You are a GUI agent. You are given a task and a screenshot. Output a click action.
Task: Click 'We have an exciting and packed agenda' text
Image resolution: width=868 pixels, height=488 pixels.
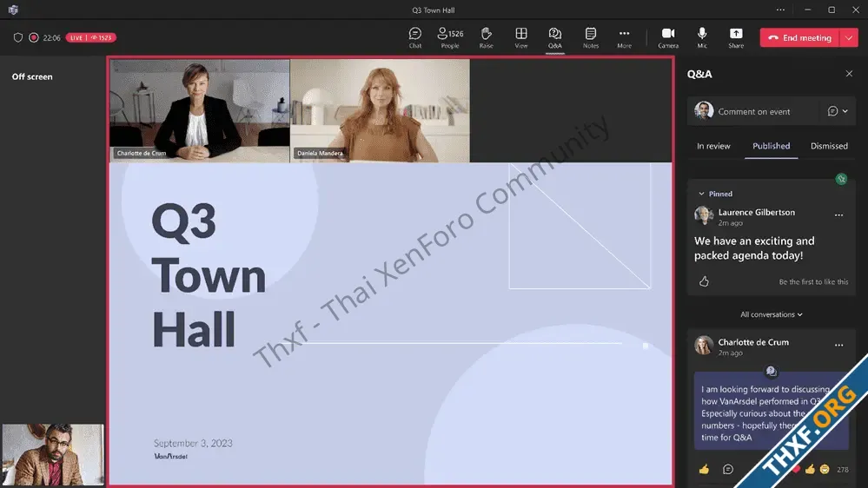(754, 247)
